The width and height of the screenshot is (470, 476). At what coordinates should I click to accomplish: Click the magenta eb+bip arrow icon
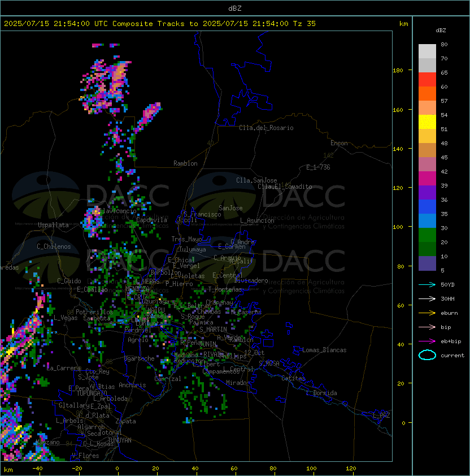click(x=427, y=341)
